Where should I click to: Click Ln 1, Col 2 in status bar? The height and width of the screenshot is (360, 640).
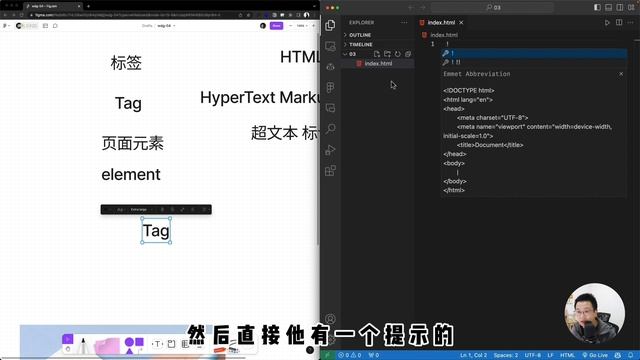click(473, 355)
